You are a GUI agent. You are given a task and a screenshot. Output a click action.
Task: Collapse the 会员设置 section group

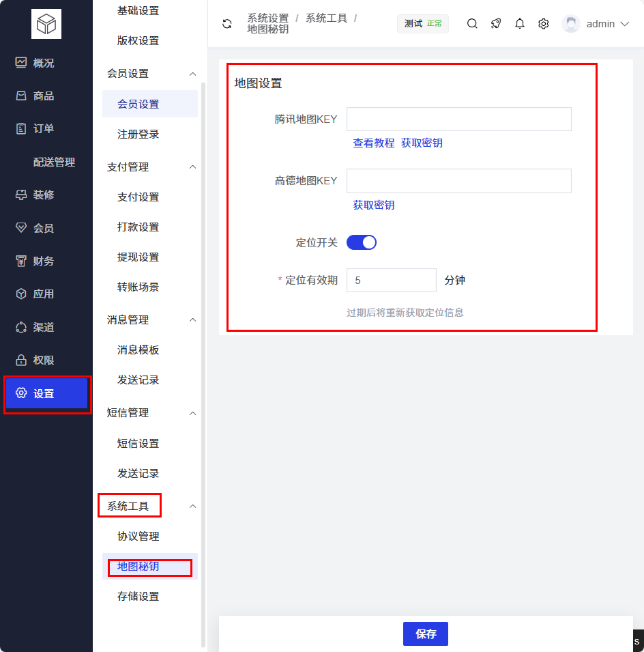pos(192,74)
